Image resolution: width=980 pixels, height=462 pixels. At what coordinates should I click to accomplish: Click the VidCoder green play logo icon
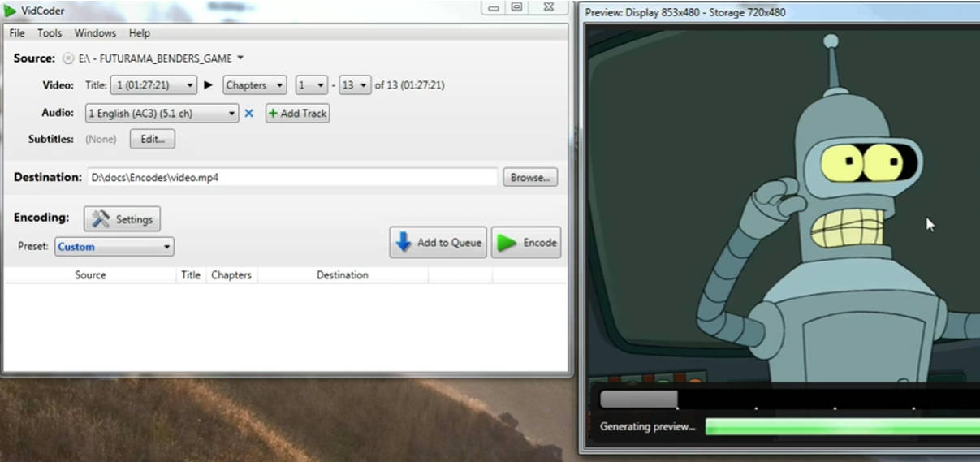point(10,10)
